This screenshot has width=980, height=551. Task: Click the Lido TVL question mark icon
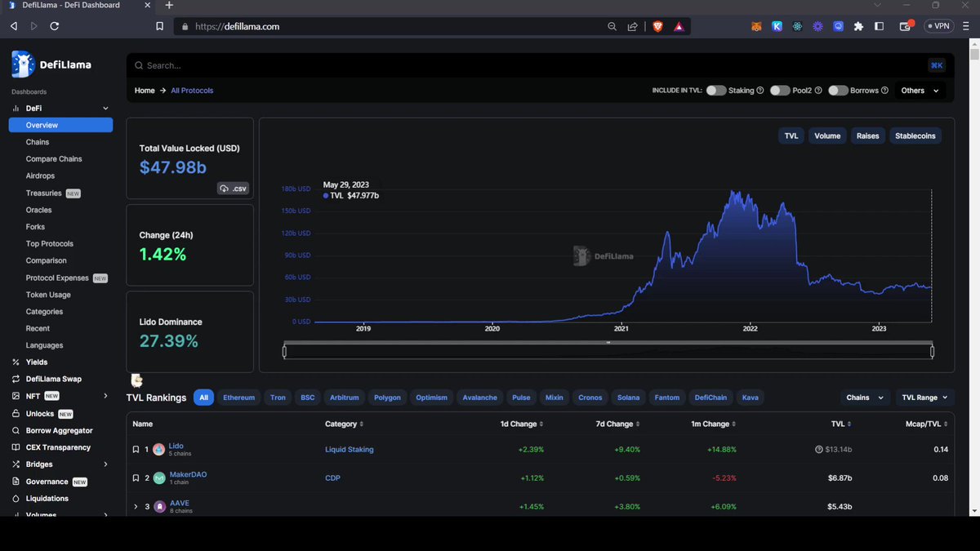tap(819, 450)
